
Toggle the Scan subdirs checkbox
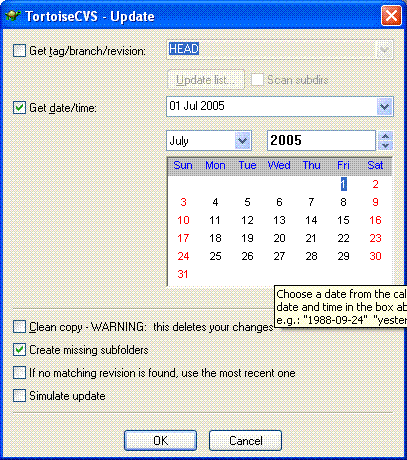click(x=257, y=80)
